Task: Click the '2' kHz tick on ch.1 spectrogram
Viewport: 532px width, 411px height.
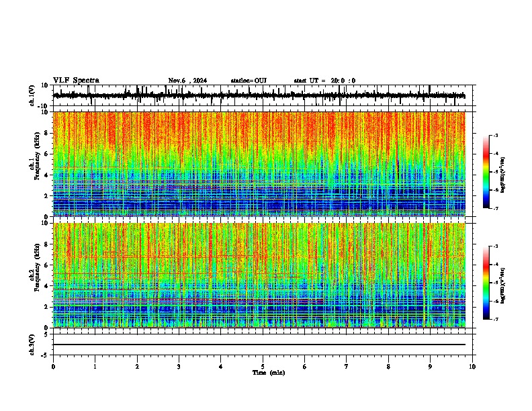Action: 47,195
